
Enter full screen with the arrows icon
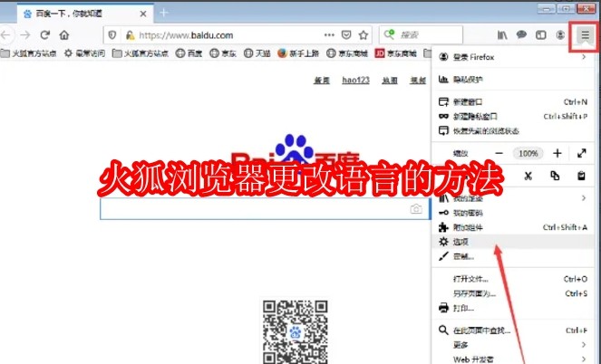581,153
